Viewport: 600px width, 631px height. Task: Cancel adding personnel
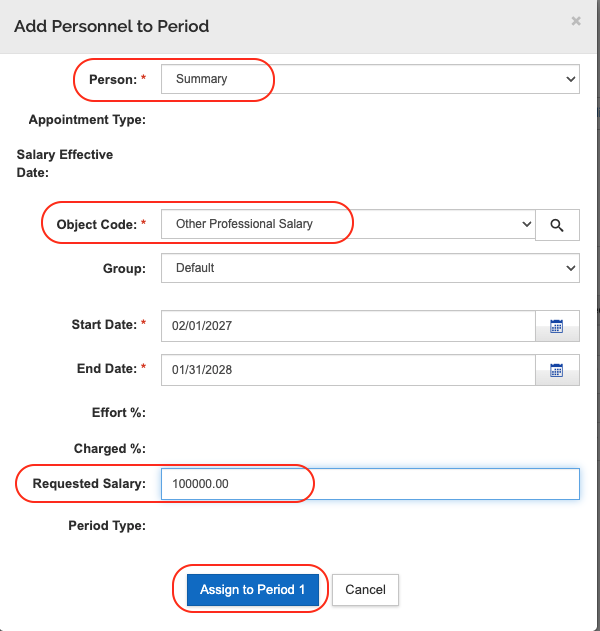tap(365, 590)
